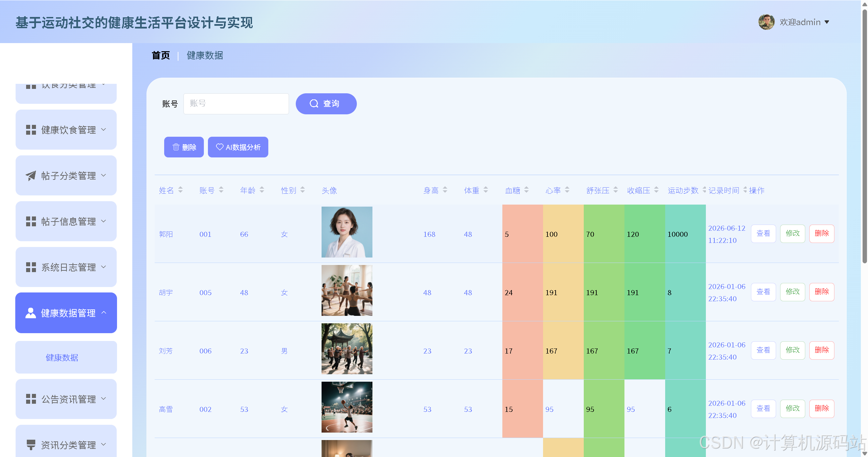Click the 查询 search button
Viewport: 868px width, 457px height.
coord(326,103)
